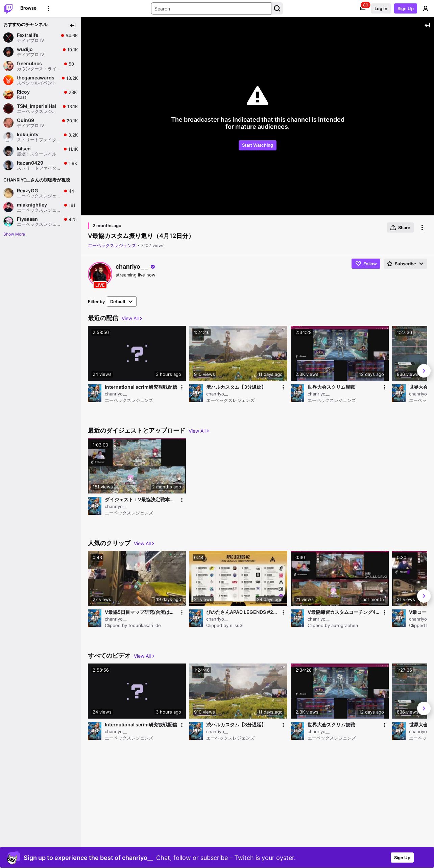The width and height of the screenshot is (434, 868).
Task: Open the video options kebab beside Share
Action: click(422, 227)
